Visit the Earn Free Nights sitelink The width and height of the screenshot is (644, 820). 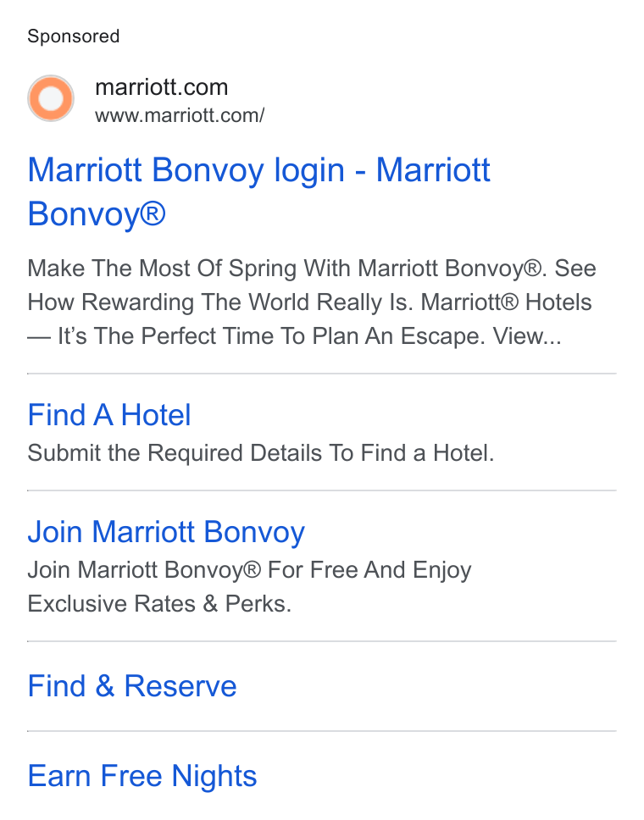coord(142,776)
